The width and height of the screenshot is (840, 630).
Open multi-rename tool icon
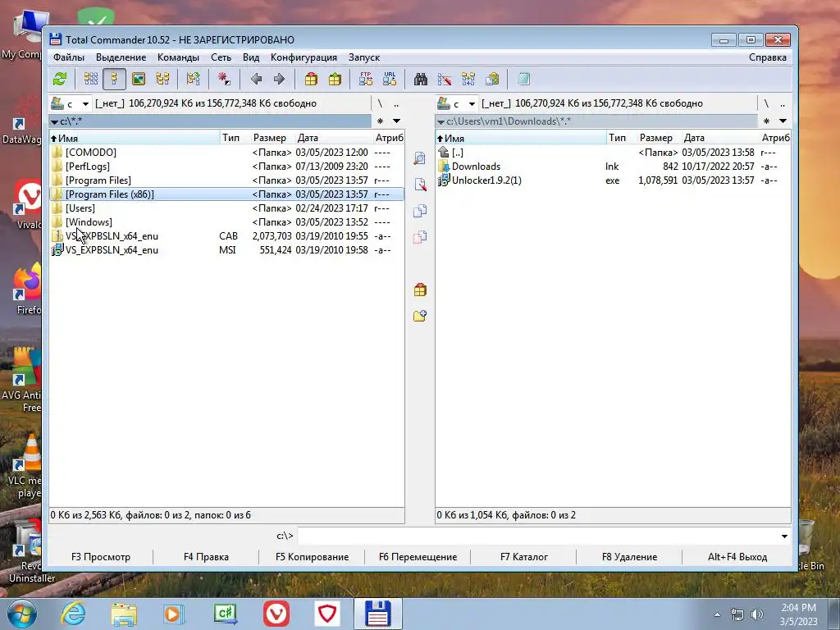coord(444,80)
